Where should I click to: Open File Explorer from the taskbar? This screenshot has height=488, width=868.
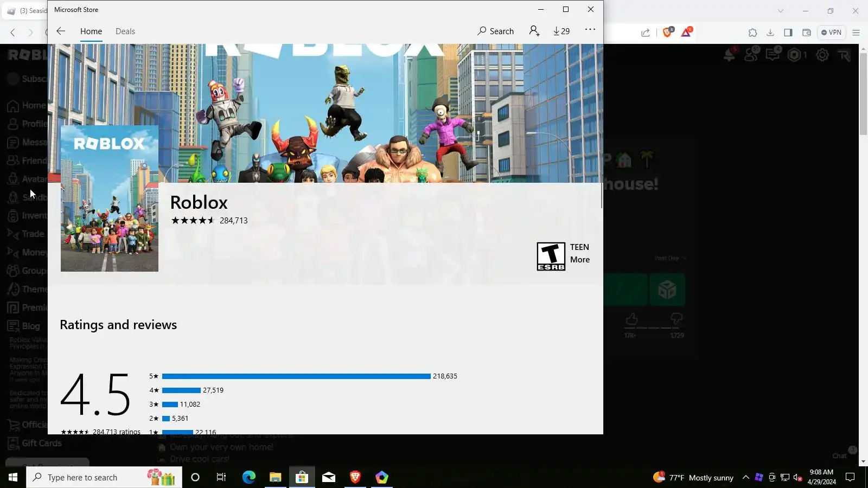click(x=275, y=478)
